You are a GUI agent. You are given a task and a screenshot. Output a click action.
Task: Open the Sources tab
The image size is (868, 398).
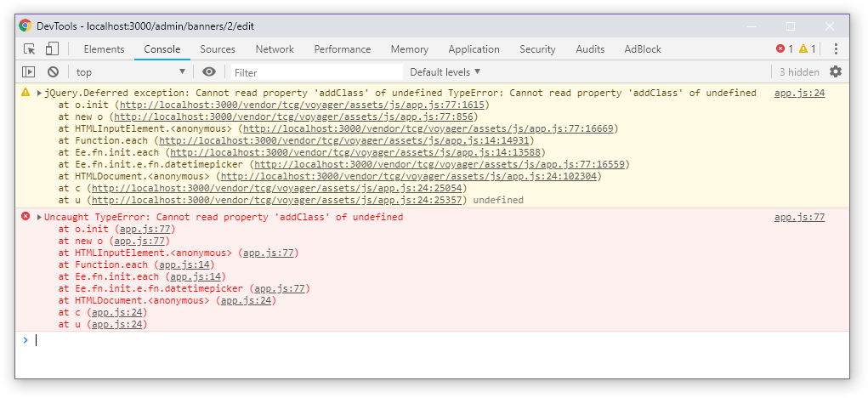tap(218, 49)
